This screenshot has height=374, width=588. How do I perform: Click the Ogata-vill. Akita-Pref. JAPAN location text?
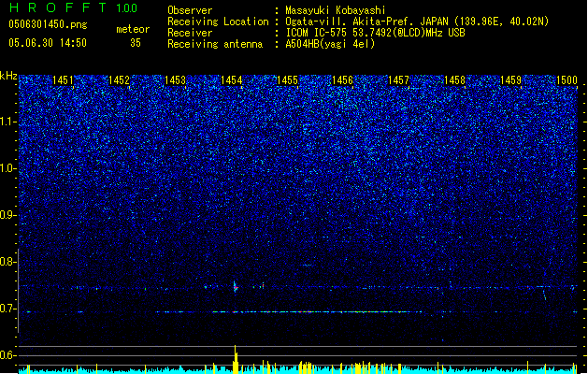click(x=417, y=22)
